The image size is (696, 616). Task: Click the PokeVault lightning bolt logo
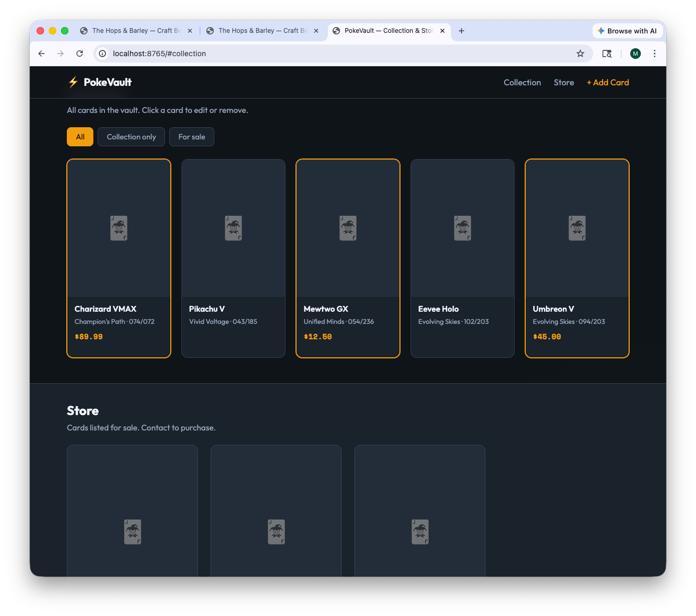(72, 82)
